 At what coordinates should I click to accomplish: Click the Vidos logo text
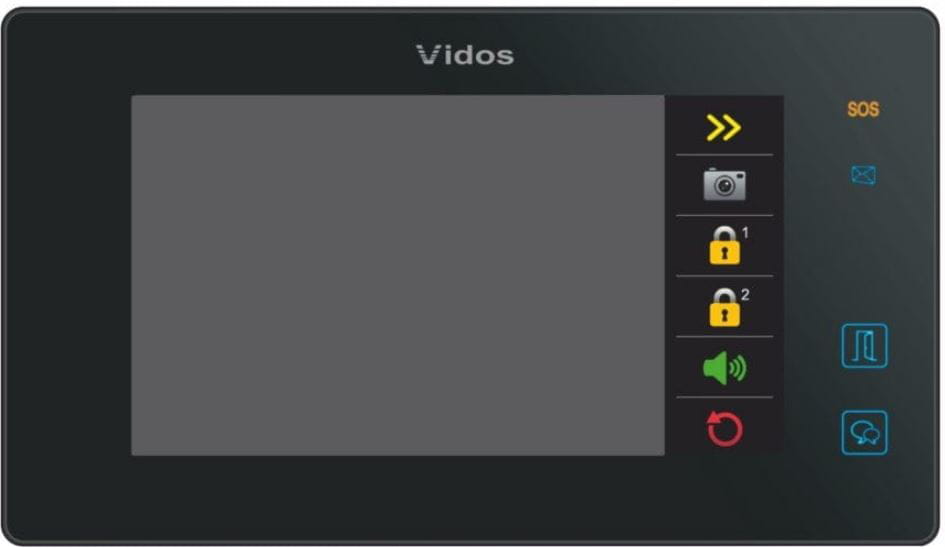tap(465, 55)
